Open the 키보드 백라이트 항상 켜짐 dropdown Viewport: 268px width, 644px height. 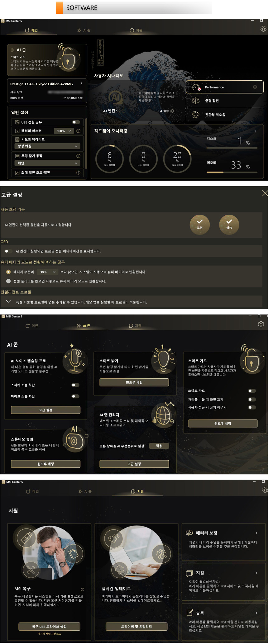tap(47, 146)
